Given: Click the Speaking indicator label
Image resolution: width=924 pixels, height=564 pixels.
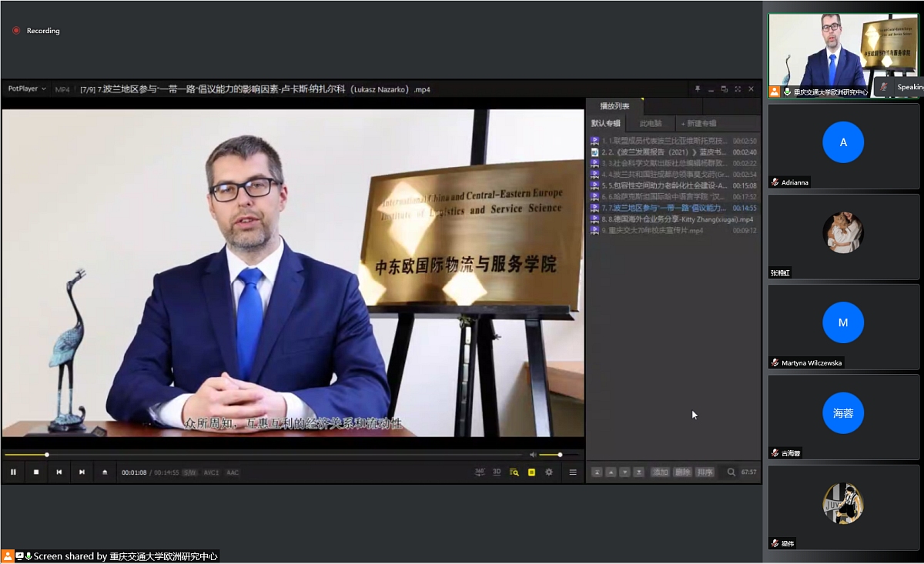Looking at the screenshot, I should pos(910,87).
